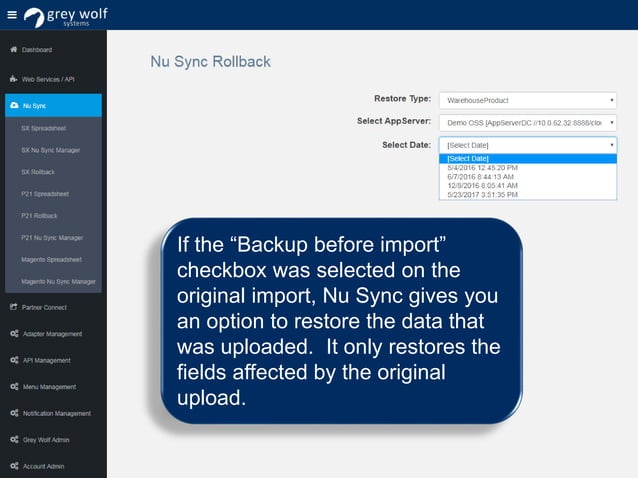This screenshot has width=638, height=478.
Task: Open SX Rollback submenu item
Action: [38, 172]
